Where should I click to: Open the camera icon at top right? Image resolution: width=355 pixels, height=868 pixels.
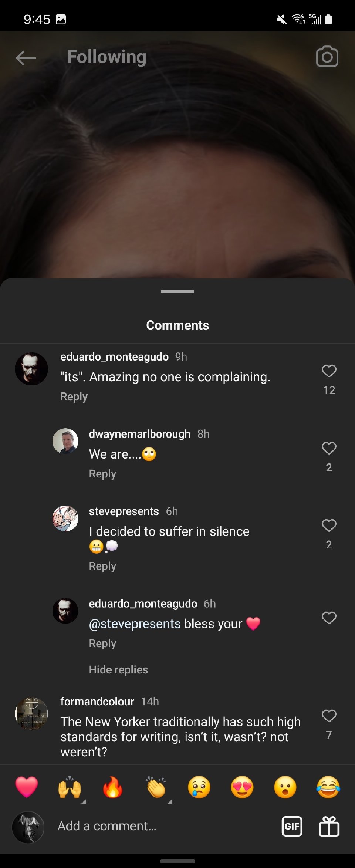point(327,57)
